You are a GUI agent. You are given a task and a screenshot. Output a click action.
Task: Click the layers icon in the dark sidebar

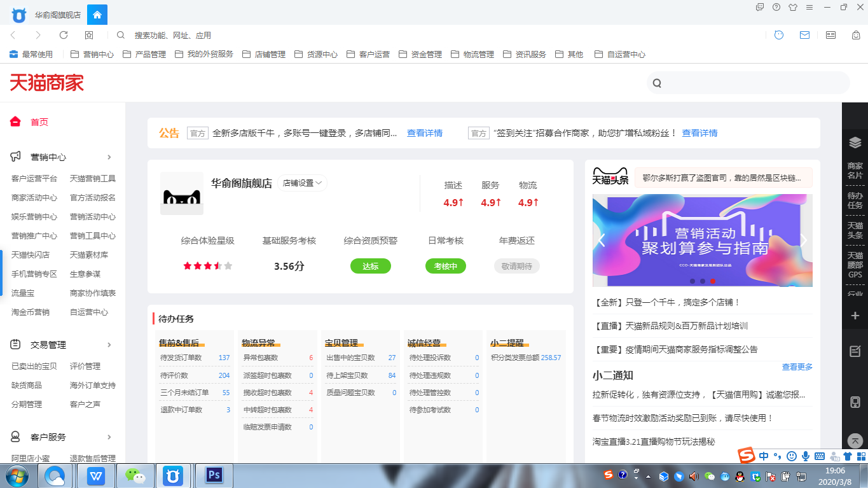click(x=855, y=142)
